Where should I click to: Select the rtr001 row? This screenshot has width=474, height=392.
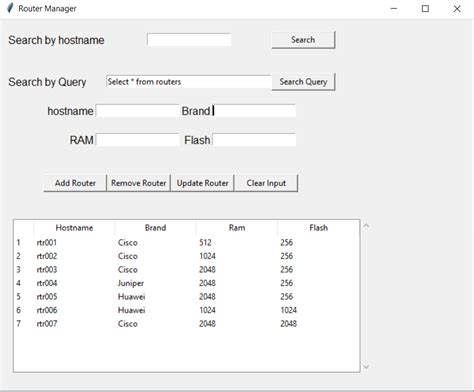[x=187, y=242]
